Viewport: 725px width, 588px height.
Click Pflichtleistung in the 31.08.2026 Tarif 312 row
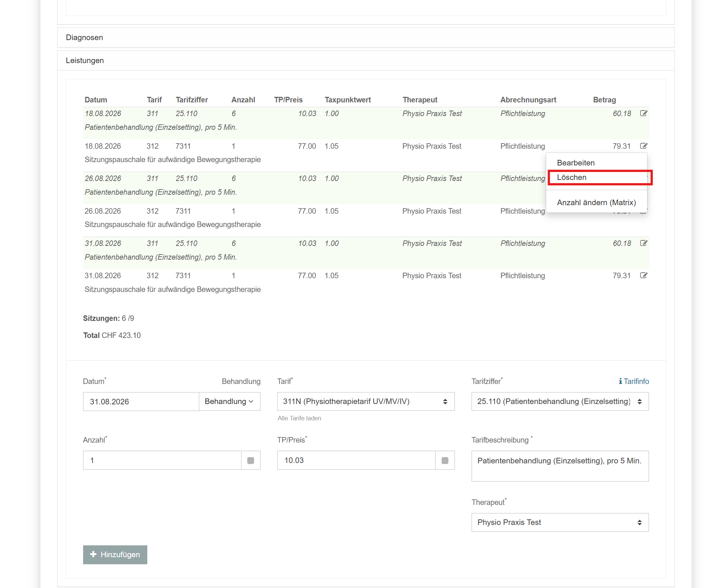click(x=522, y=276)
